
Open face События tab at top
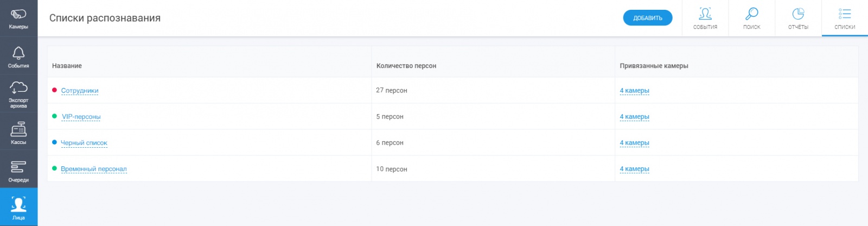[705, 18]
